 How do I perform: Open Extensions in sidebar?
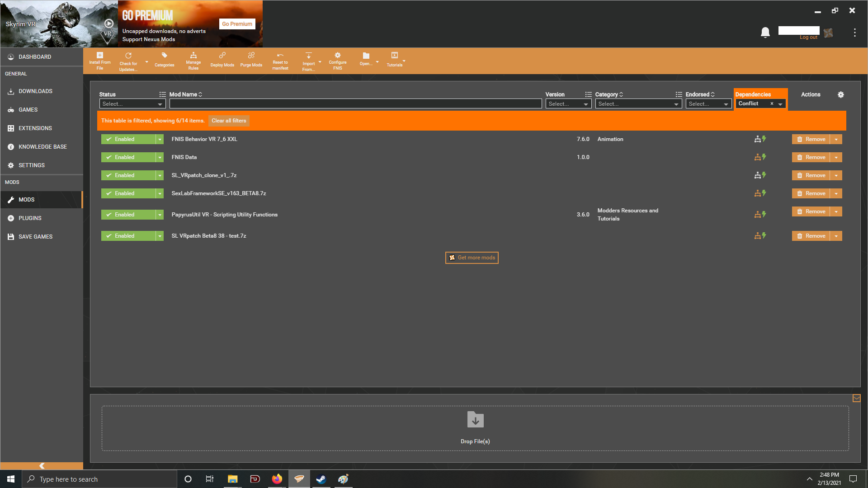coord(42,128)
